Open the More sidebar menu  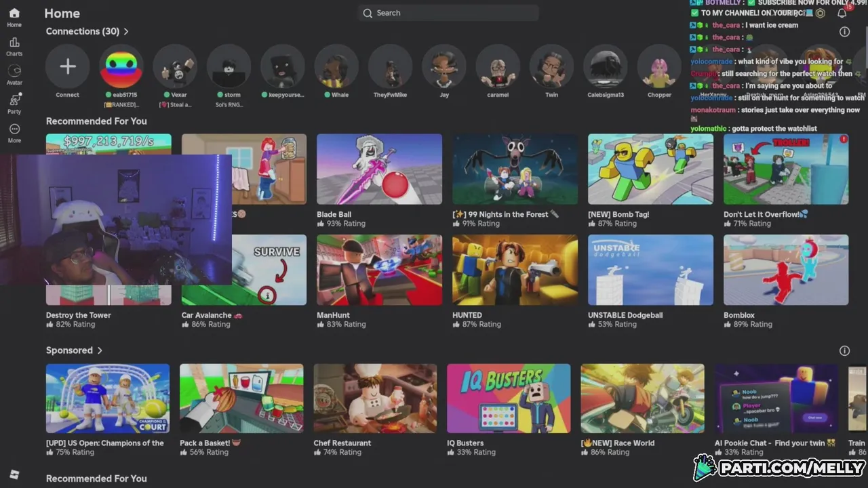point(14,133)
